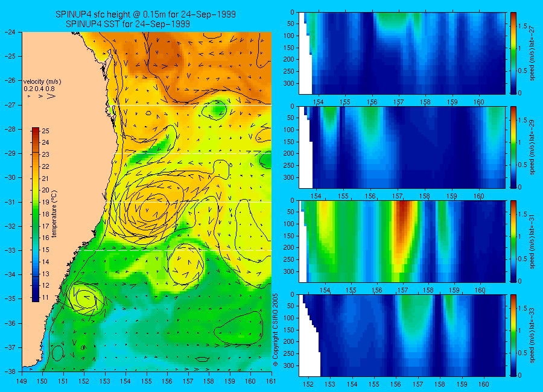Select the "speed (m/s) lat=-29" label
Viewport: 543px width, 392px height.
532,147
